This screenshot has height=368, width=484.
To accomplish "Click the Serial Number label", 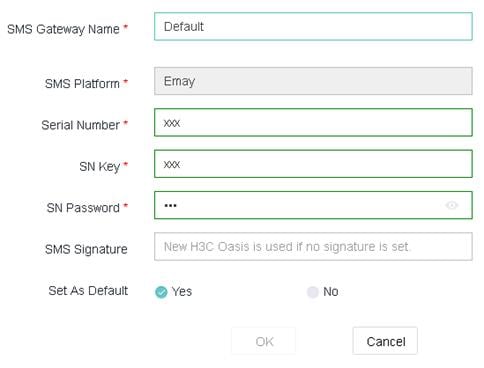I will coord(80,125).
